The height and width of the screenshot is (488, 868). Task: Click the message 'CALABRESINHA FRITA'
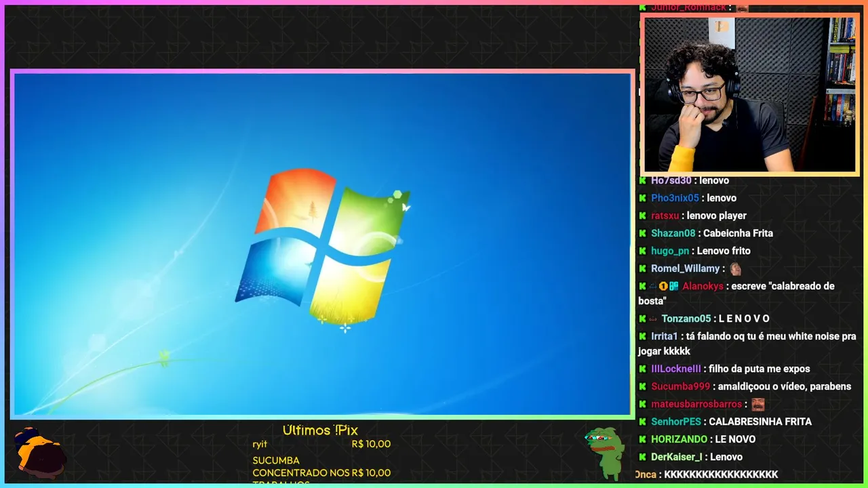coord(760,422)
